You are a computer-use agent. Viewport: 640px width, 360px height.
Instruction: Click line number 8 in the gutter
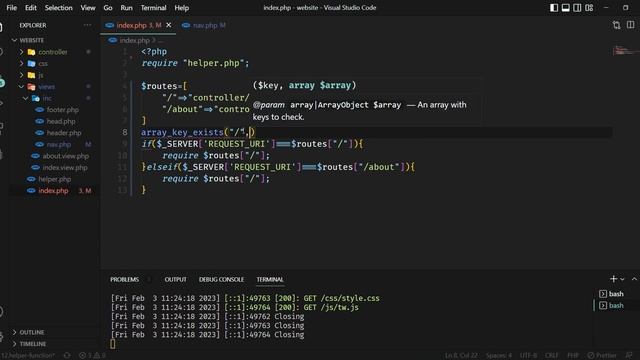coord(124,132)
